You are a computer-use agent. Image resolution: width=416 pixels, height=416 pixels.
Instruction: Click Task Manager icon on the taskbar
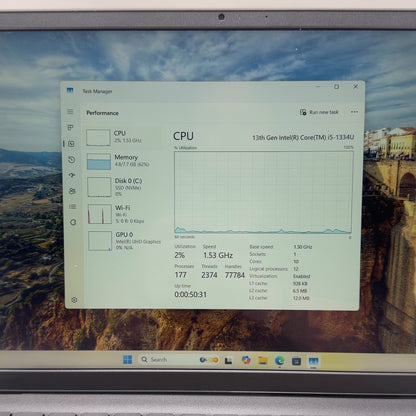click(313, 361)
